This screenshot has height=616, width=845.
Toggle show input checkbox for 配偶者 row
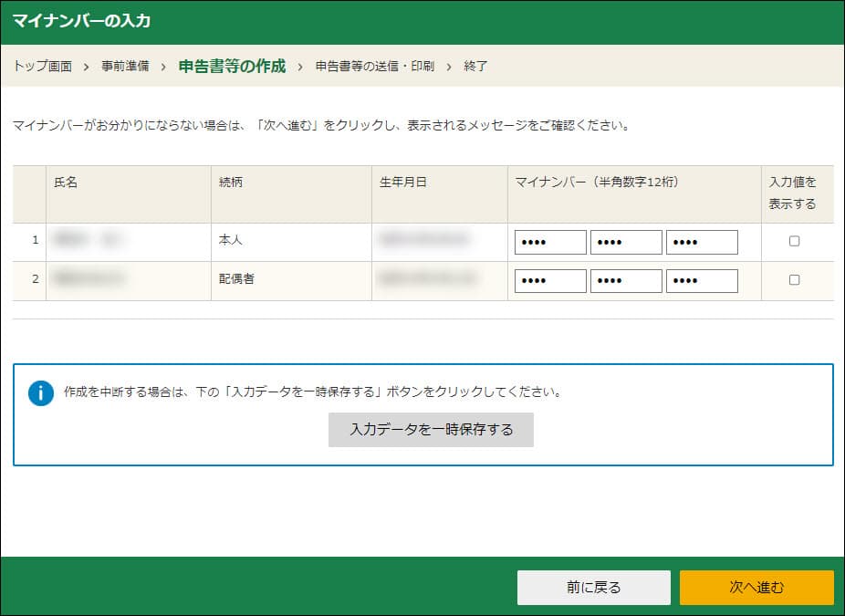pos(794,280)
